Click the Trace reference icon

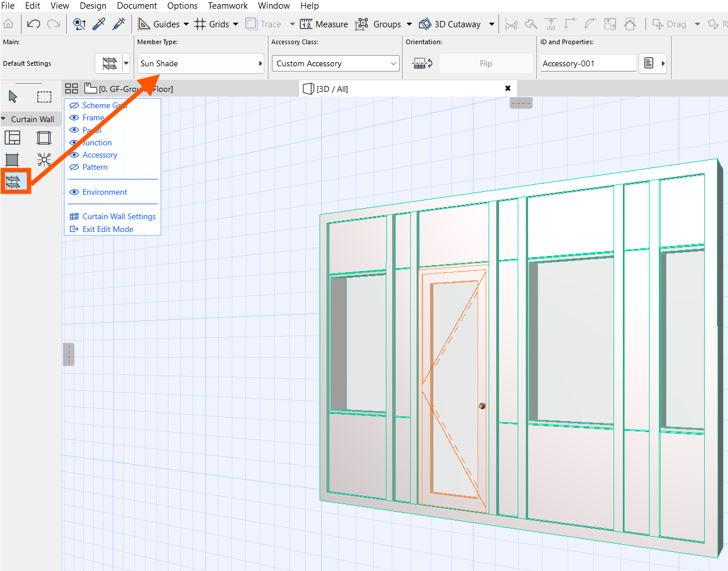pyautogui.click(x=251, y=24)
